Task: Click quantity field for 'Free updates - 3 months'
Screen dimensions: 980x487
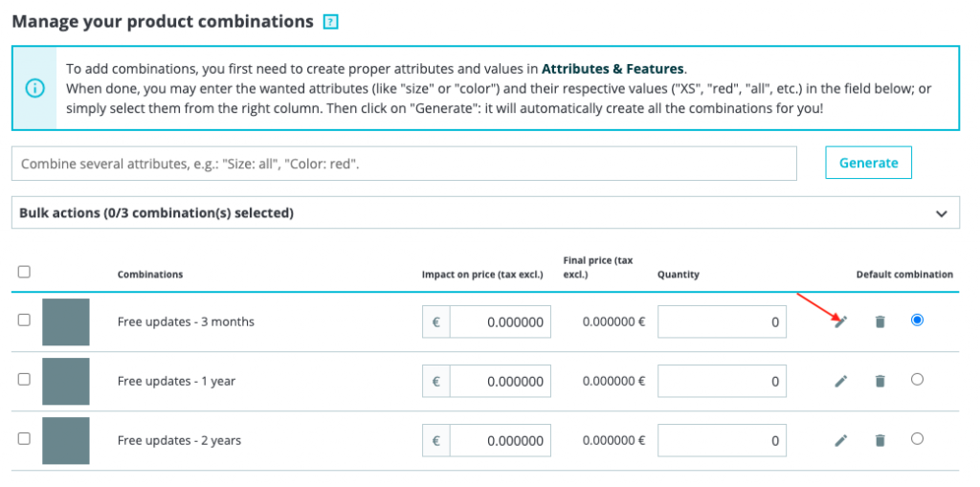Action: coord(722,321)
